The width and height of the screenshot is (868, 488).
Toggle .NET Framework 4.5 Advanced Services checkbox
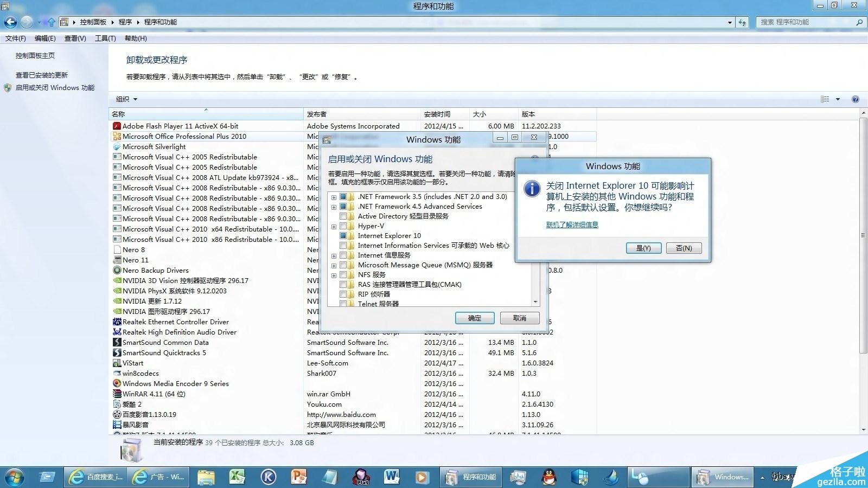click(x=343, y=207)
